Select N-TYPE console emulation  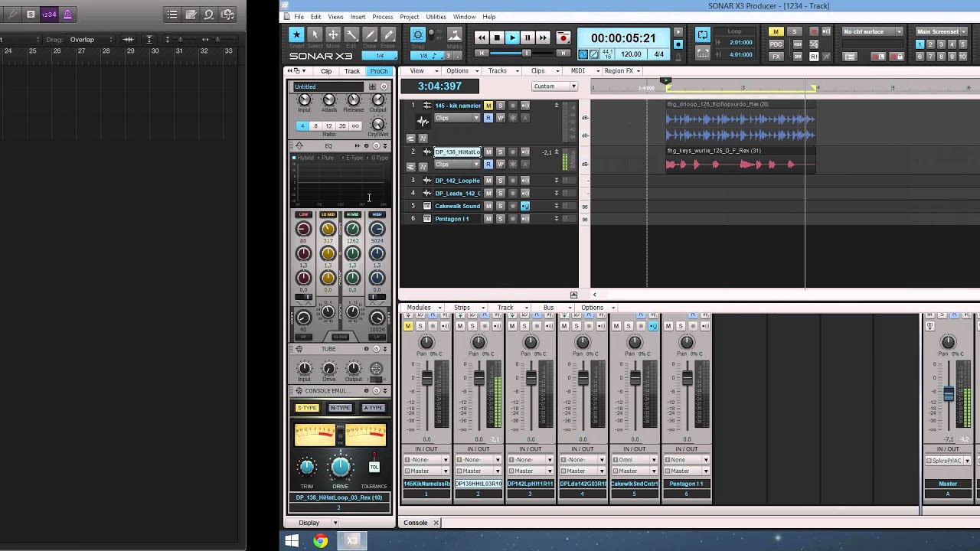[x=340, y=408]
